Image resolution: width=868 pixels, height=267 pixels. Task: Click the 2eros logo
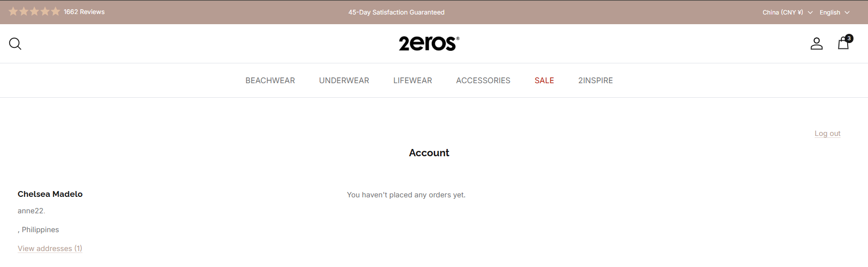pos(429,44)
